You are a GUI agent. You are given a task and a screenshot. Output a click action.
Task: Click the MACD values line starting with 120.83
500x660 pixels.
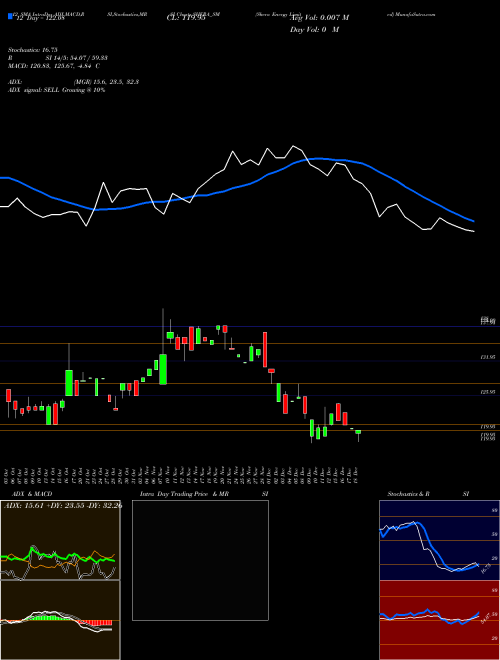click(x=54, y=66)
